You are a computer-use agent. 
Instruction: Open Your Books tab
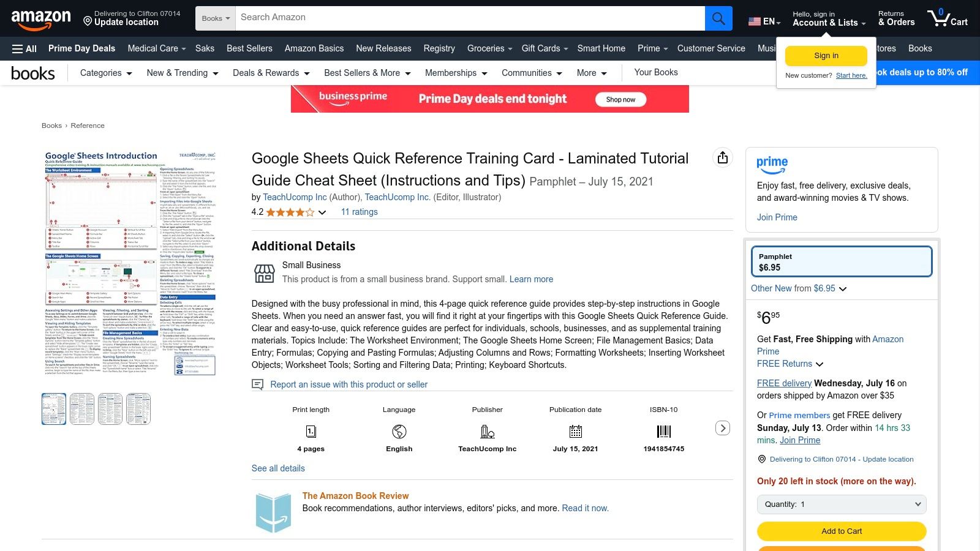(656, 72)
